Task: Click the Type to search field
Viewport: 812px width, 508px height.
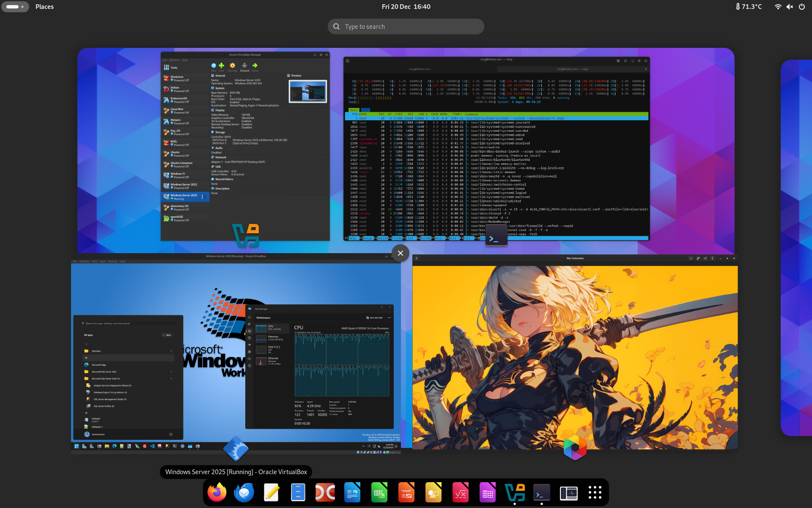Action: [406, 27]
